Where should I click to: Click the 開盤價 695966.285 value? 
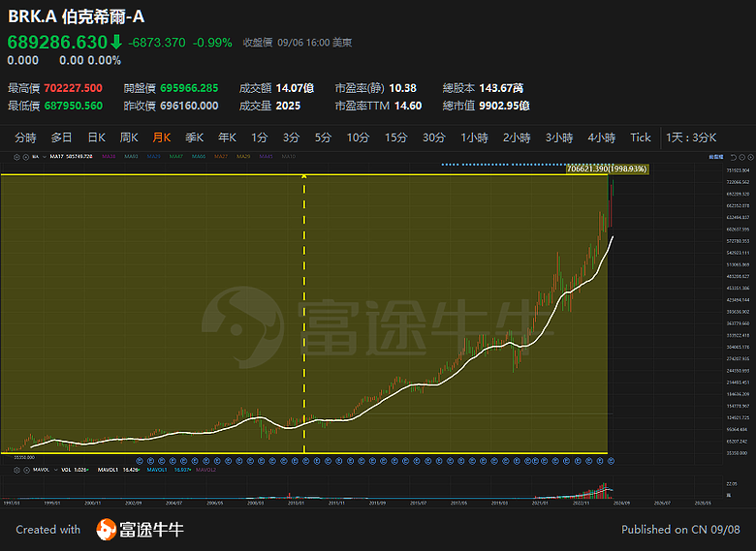189,88
